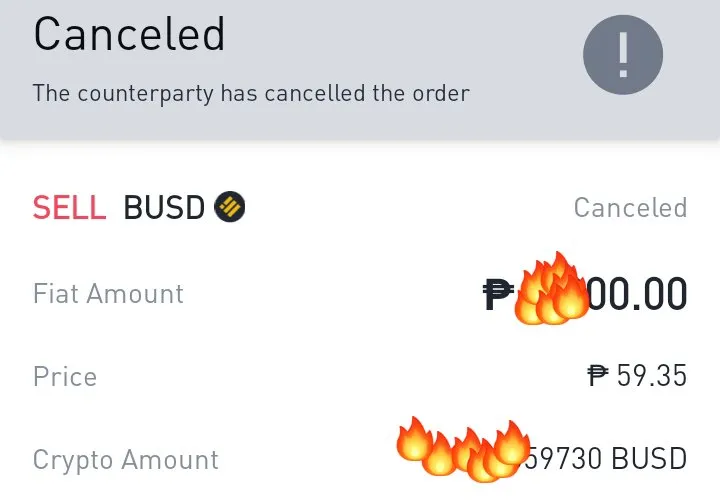Screen dimensions: 720x503
Task: Select the Fiat Amount label
Action: coord(108,294)
